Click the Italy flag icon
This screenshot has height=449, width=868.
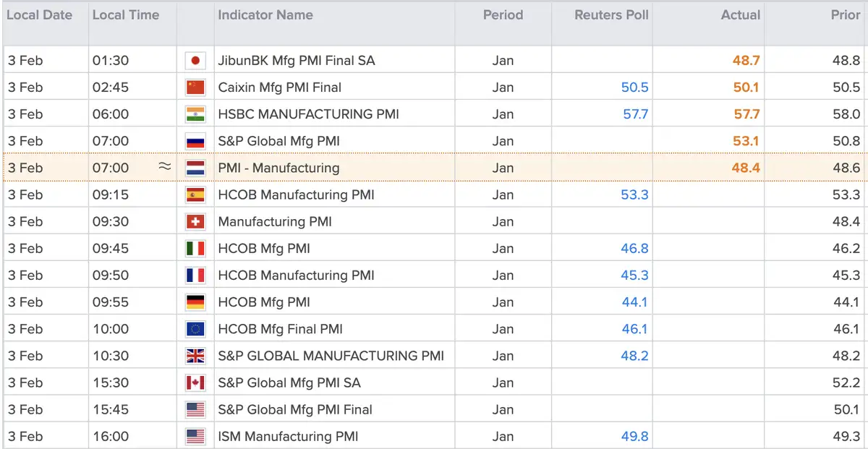click(195, 249)
